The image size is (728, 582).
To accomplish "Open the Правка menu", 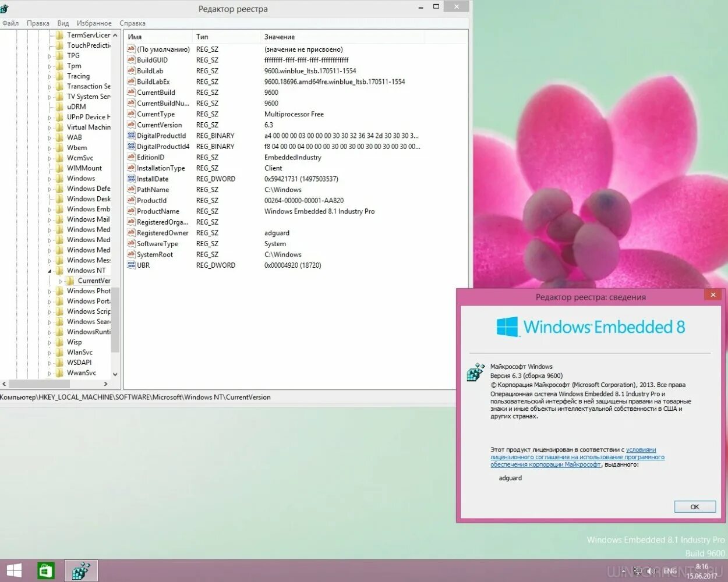I will 38,23.
